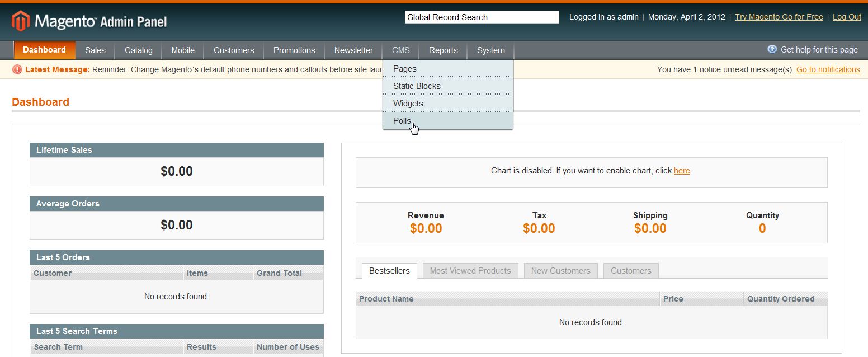Click the Last 5 Search Terms header
Image resolution: width=868 pixels, height=357 pixels.
pyautogui.click(x=177, y=331)
